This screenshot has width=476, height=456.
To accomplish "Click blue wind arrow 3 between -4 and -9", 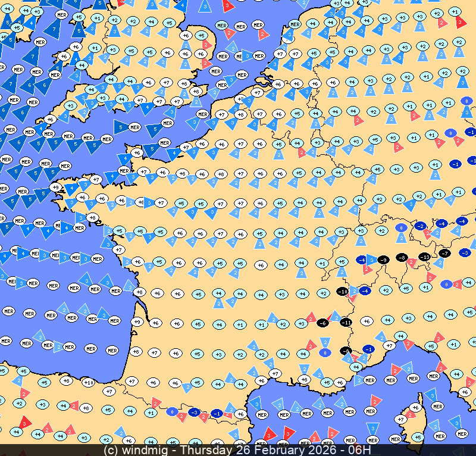I will click(x=372, y=260).
